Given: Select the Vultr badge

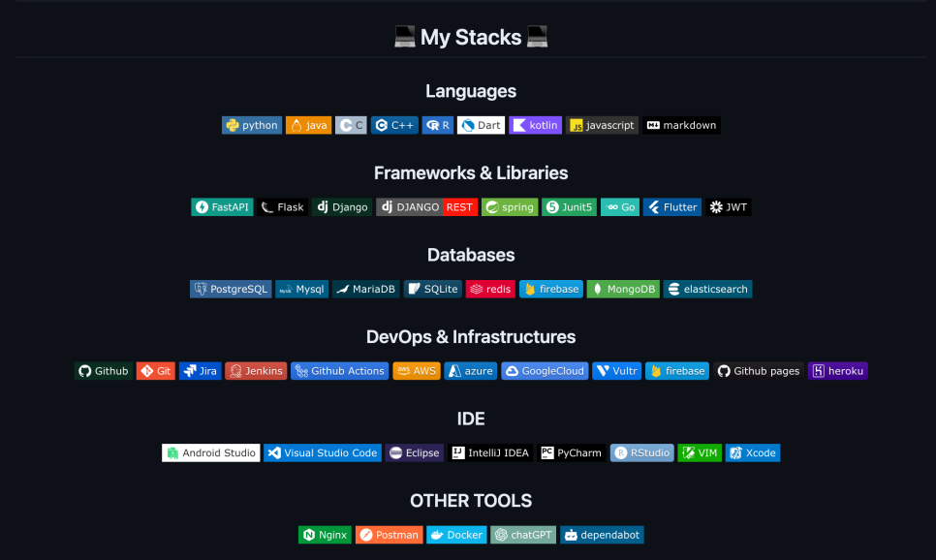Looking at the screenshot, I should [617, 371].
